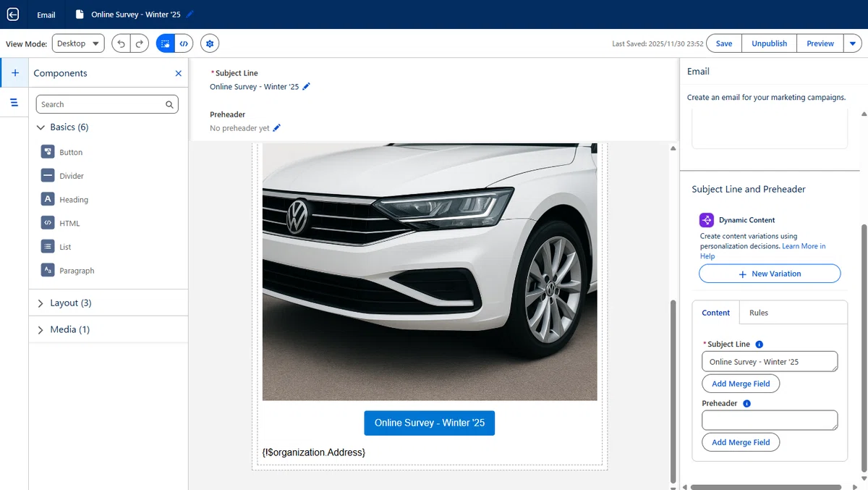Image resolution: width=868 pixels, height=490 pixels.
Task: Switch to the Rules tab
Action: [x=759, y=313]
